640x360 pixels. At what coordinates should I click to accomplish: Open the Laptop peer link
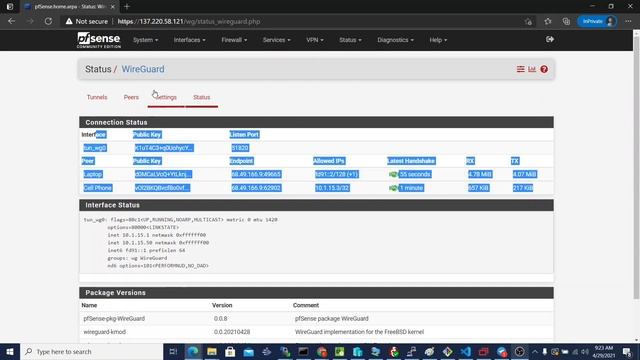pyautogui.click(x=93, y=174)
